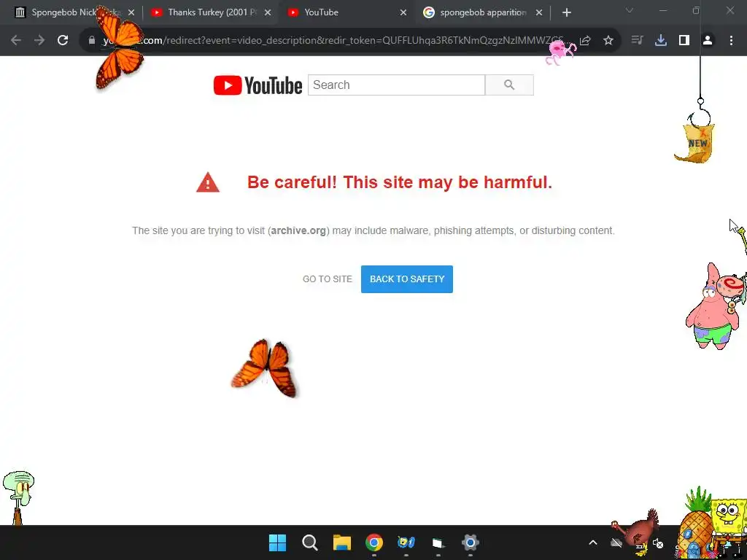The image size is (747, 560).
Task: Go back with the browser back arrow
Action: 16,41
